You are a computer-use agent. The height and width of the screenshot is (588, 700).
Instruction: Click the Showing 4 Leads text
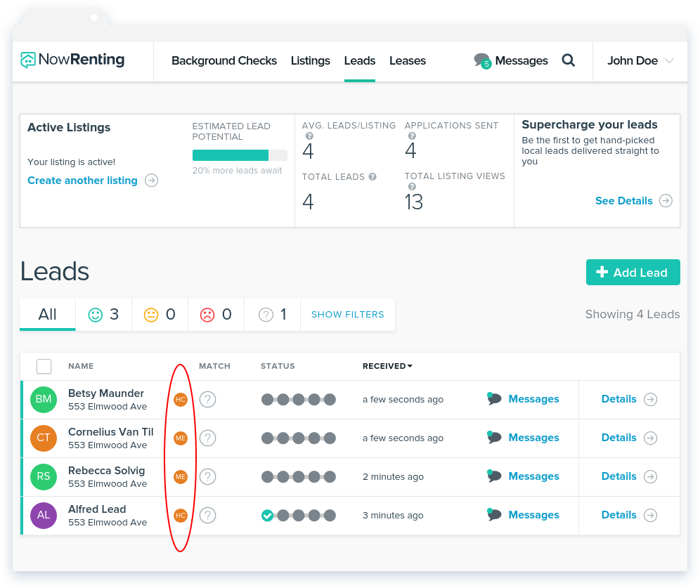633,315
